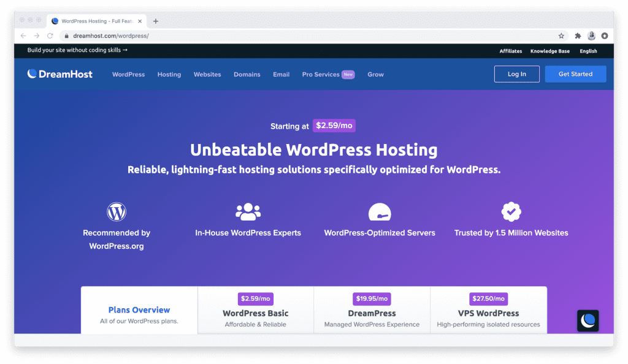Click the checkmark badge Trusted icon

pyautogui.click(x=511, y=211)
